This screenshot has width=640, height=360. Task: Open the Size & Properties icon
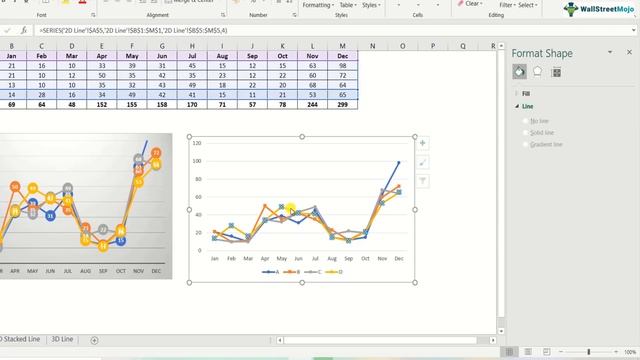556,72
